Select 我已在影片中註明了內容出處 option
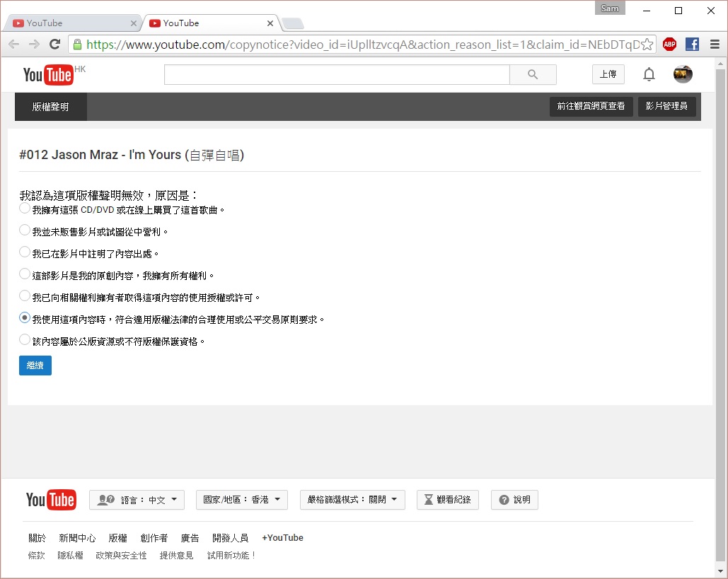Viewport: 728px width, 579px height. tap(25, 252)
